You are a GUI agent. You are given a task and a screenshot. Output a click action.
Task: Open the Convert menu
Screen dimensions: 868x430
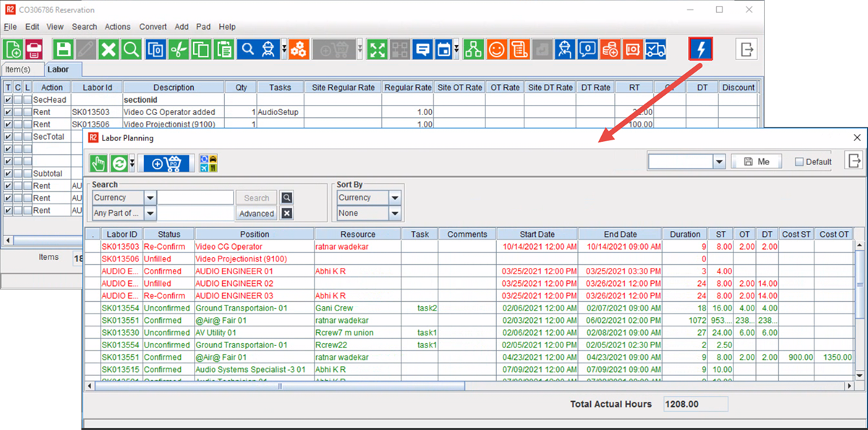tap(153, 27)
